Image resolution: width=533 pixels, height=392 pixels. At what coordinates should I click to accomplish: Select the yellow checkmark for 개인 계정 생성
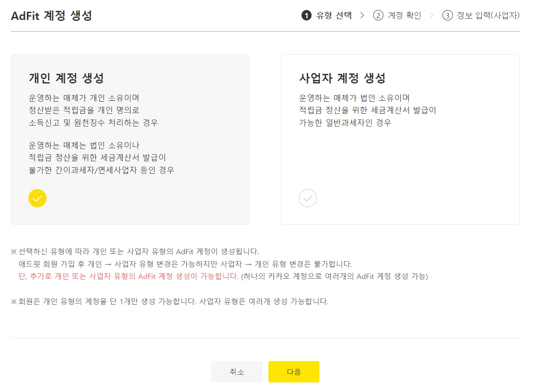pos(37,198)
